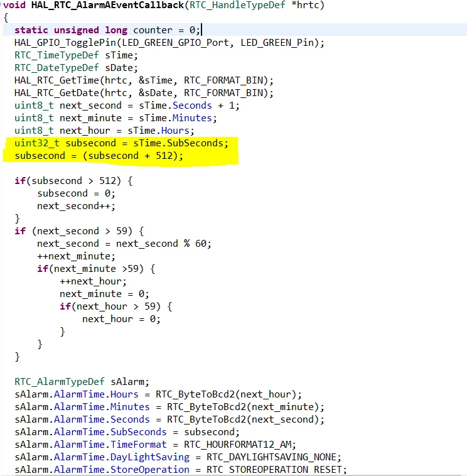467x476 pixels.
Task: Click the sAlarm.AlarmTime.Seconds assignment line
Action: [x=169, y=419]
